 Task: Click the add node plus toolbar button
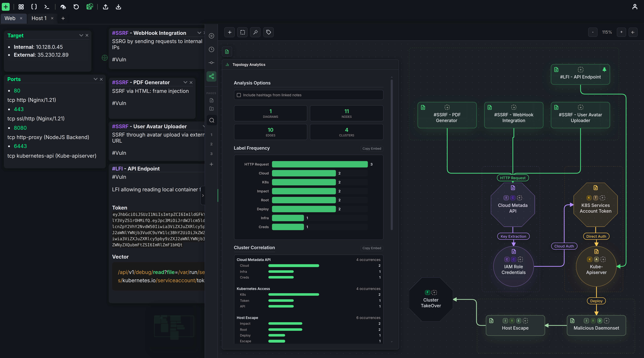click(229, 32)
